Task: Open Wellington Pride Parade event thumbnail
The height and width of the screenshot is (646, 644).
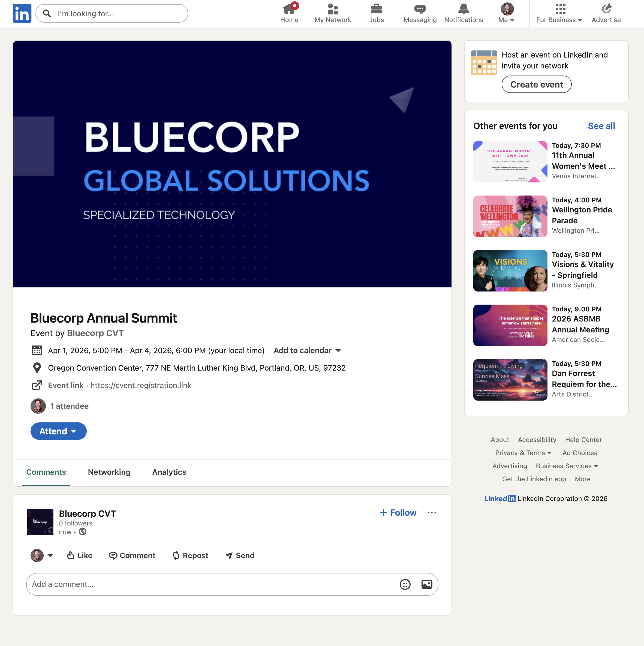Action: point(510,216)
